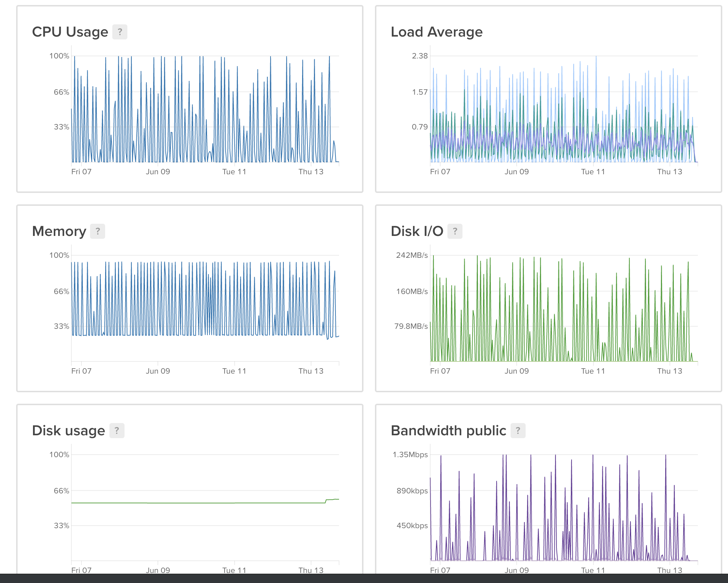Image resolution: width=728 pixels, height=583 pixels.
Task: Click the CPU Usage help question mark icon
Action: point(120,32)
